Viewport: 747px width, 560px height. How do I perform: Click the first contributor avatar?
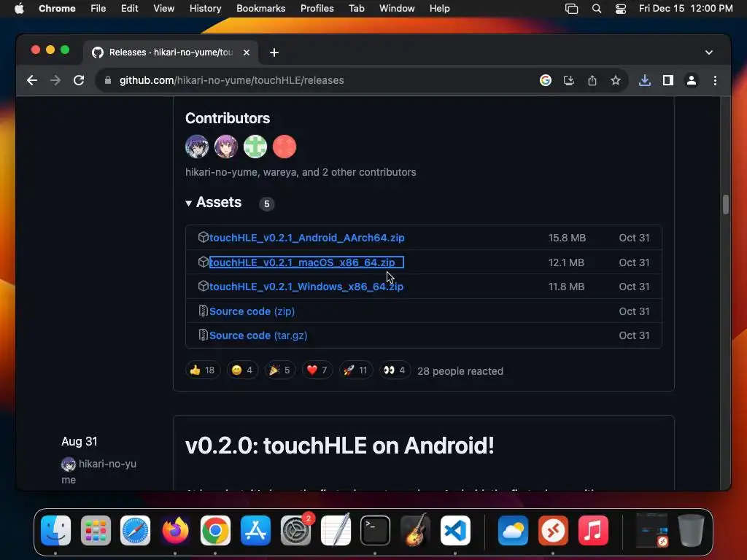(x=197, y=146)
